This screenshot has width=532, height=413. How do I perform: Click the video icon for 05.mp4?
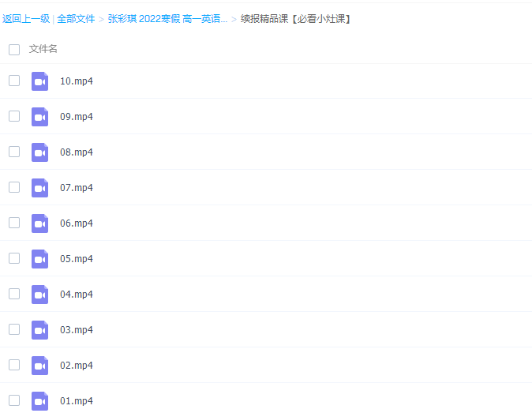pos(39,259)
